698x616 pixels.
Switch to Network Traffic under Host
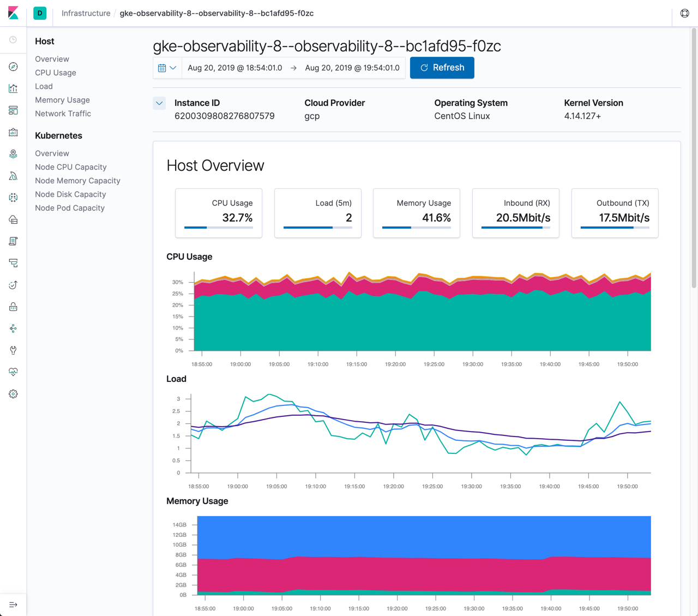click(63, 113)
